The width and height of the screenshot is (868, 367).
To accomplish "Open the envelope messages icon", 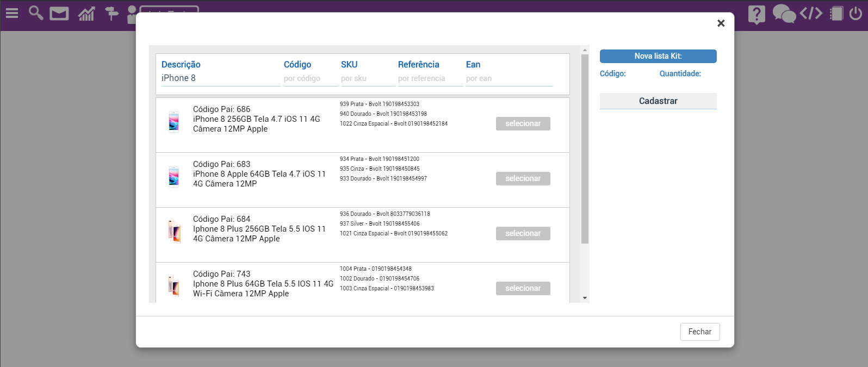I will (59, 13).
